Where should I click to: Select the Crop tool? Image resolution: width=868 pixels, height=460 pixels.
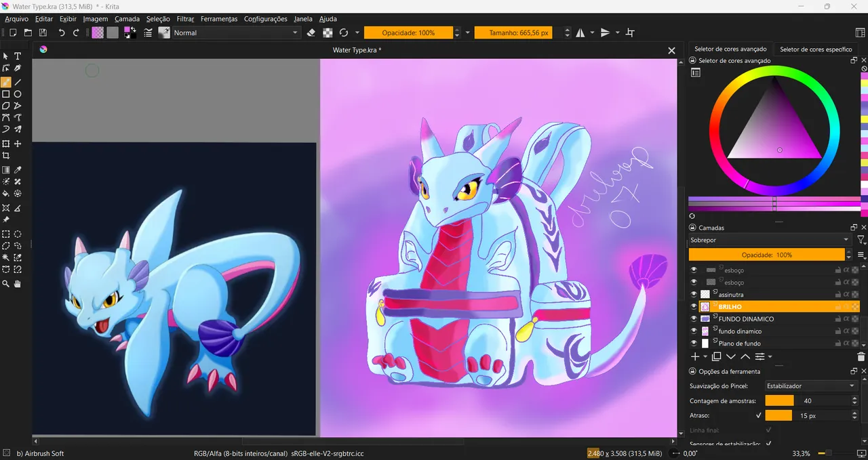pyautogui.click(x=6, y=156)
